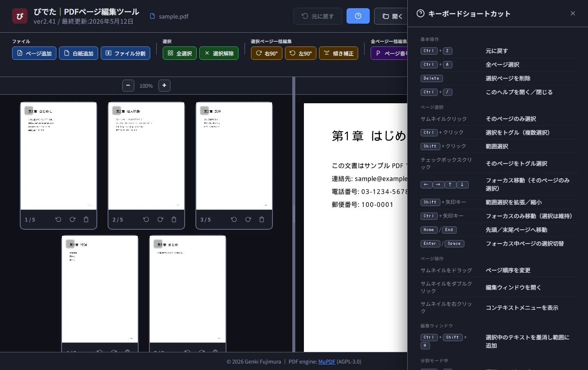Click the 第1章 はじめに preview heading
The width and height of the screenshot is (588, 370).
pos(369,136)
